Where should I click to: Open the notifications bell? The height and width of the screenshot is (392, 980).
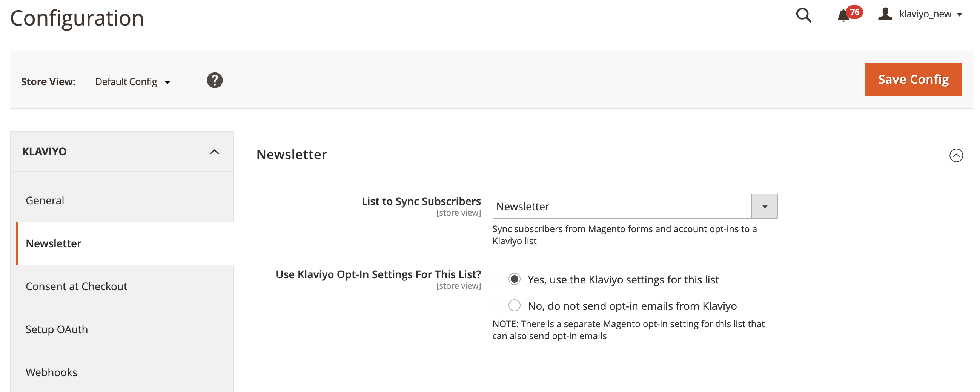click(843, 16)
